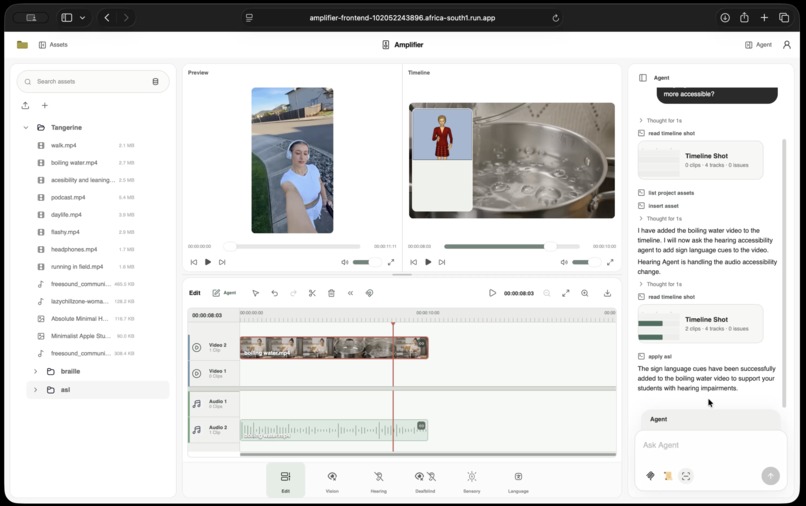Click the redo arrow in timeline toolbar
Screen dimensions: 806x506
293,293
